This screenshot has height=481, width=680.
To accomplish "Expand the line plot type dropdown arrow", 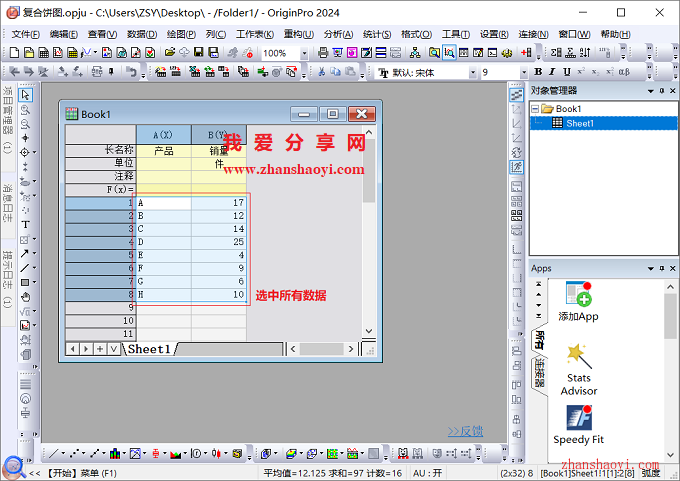I will pos(63,454).
